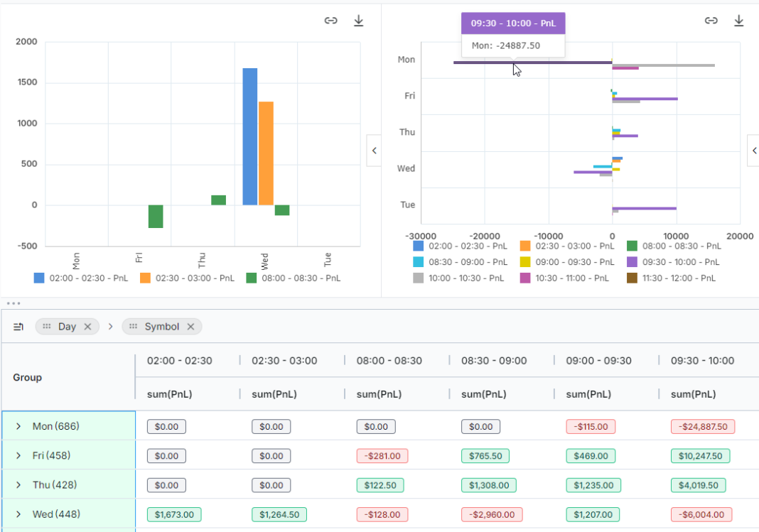Viewport: 759px width, 532px height.
Task: Download the left bar chart
Action: pos(359,21)
